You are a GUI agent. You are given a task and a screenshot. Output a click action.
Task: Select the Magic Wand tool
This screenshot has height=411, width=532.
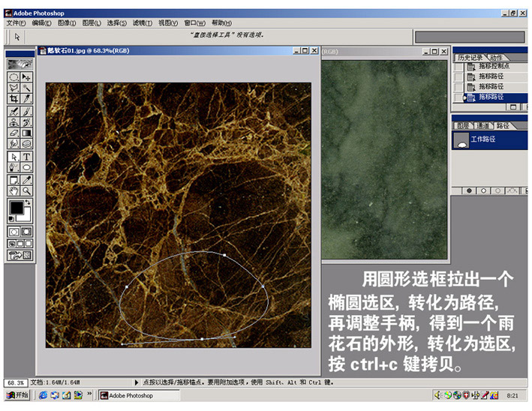[x=26, y=88]
